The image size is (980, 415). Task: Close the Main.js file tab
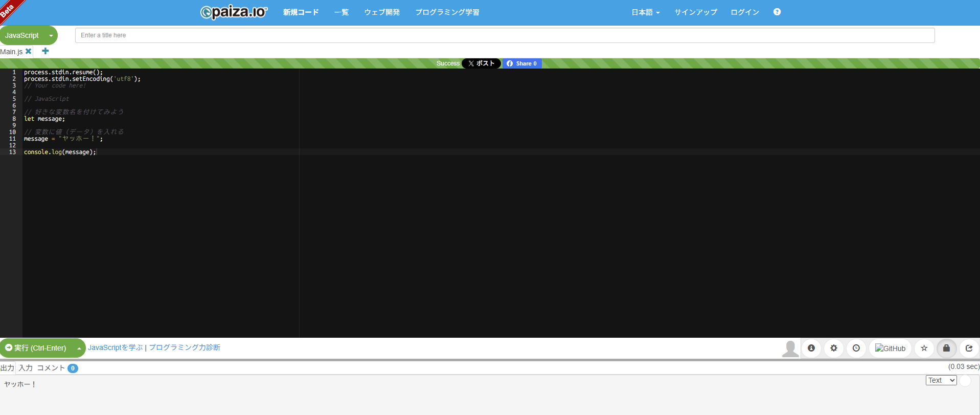[x=29, y=51]
